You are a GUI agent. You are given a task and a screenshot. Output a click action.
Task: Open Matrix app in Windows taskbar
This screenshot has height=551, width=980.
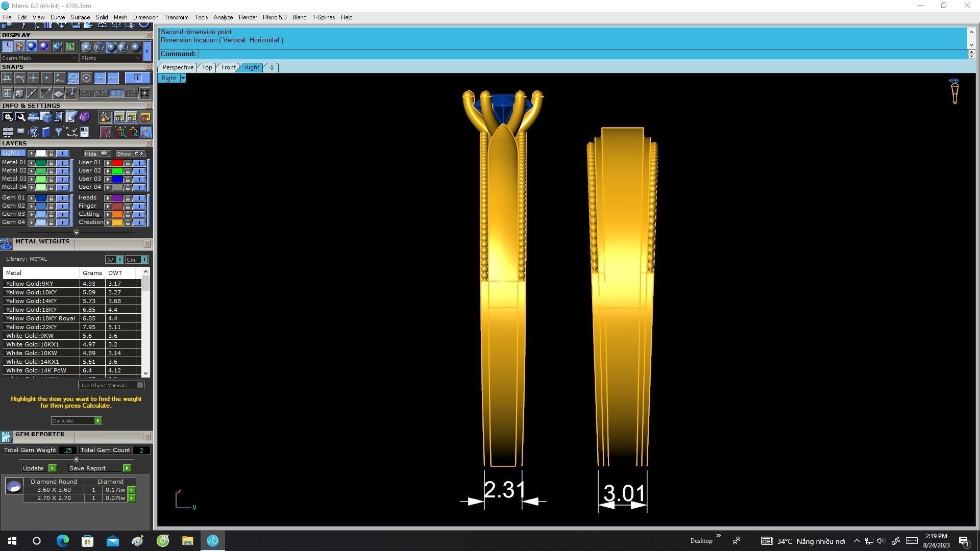click(x=213, y=541)
